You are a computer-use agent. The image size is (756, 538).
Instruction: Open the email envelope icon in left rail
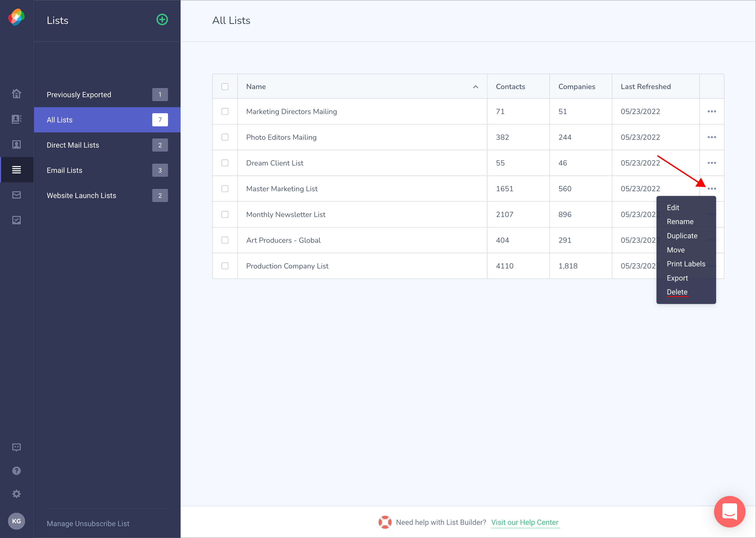pyautogui.click(x=17, y=195)
